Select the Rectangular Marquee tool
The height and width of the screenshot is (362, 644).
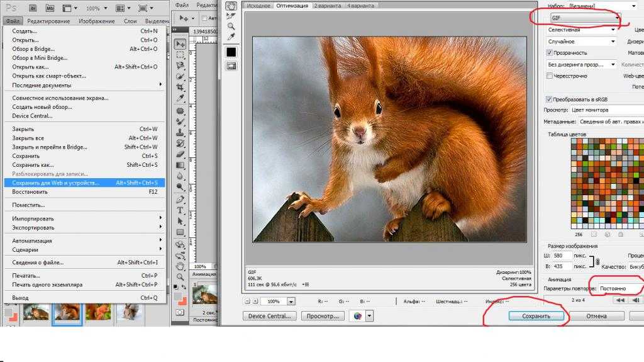tap(180, 55)
